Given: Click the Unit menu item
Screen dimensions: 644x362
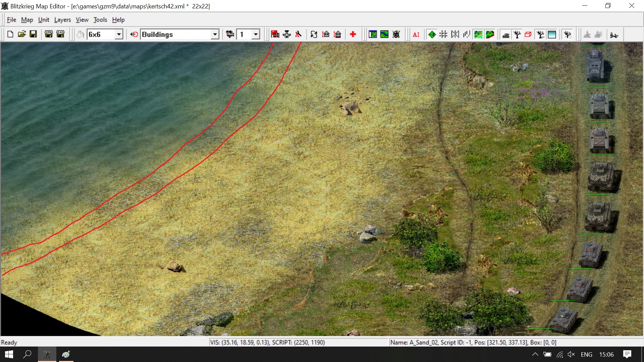Looking at the screenshot, I should [44, 20].
